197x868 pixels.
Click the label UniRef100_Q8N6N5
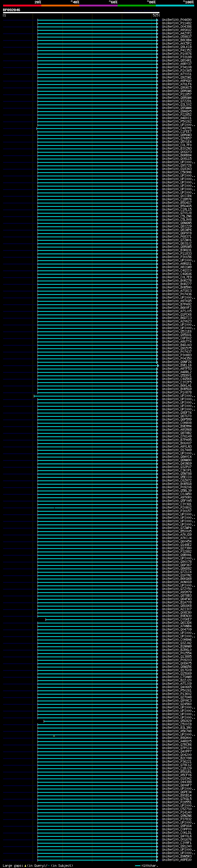[x=177, y=223]
